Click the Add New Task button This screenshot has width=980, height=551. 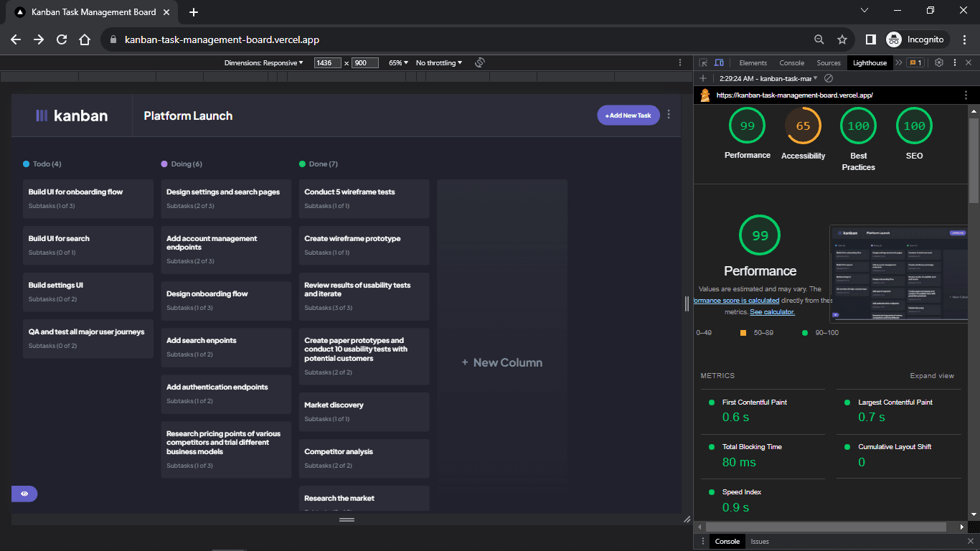[628, 116]
